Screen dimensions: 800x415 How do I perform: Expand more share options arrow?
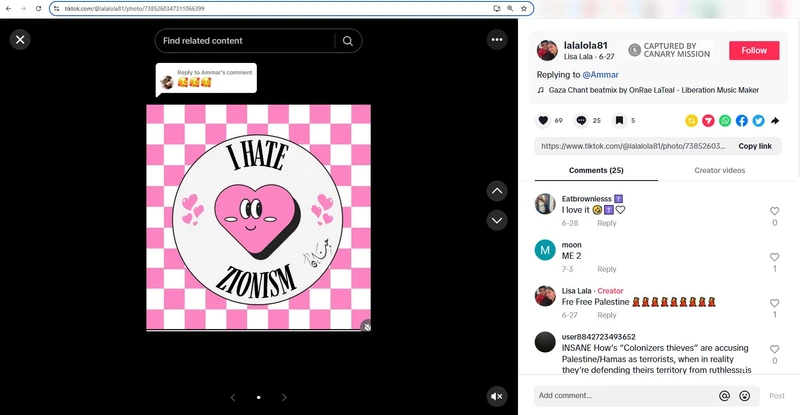775,120
